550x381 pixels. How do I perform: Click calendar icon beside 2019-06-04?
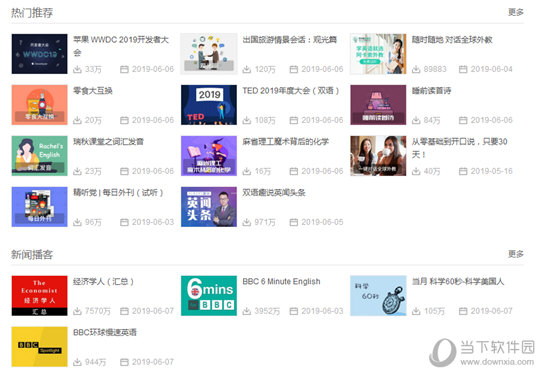pos(463,69)
